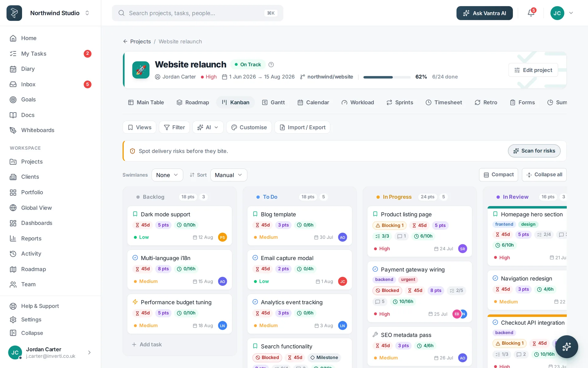This screenshot has width=588, height=368.
Task: Open the Customise board option
Action: click(x=249, y=127)
